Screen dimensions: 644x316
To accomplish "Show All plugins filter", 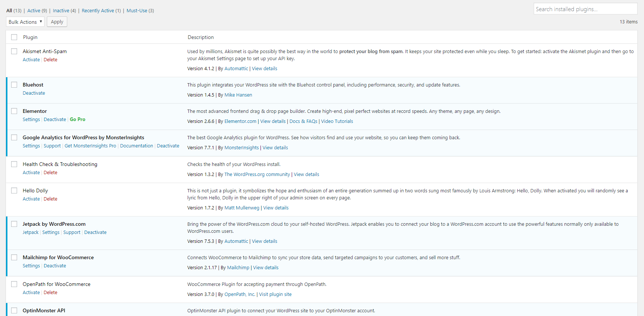I will (x=9, y=11).
